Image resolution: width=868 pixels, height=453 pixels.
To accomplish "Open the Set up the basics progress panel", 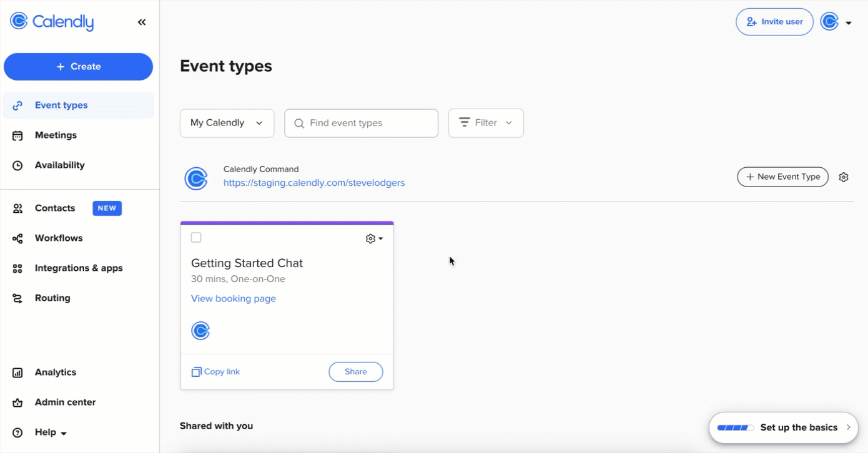I will point(784,427).
